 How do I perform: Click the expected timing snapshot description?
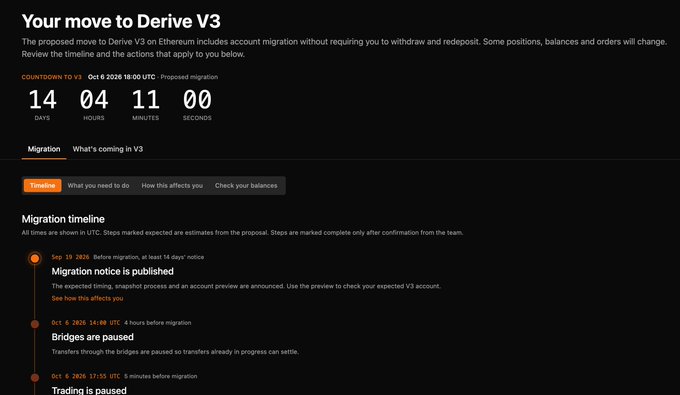246,286
